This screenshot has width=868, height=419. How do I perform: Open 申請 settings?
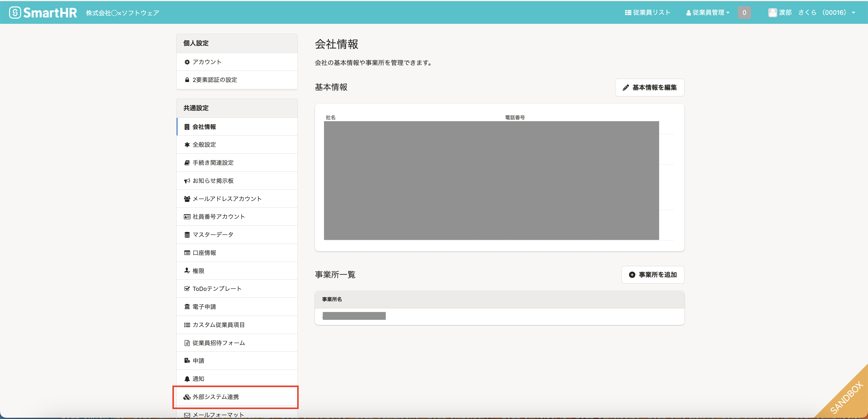(237, 361)
